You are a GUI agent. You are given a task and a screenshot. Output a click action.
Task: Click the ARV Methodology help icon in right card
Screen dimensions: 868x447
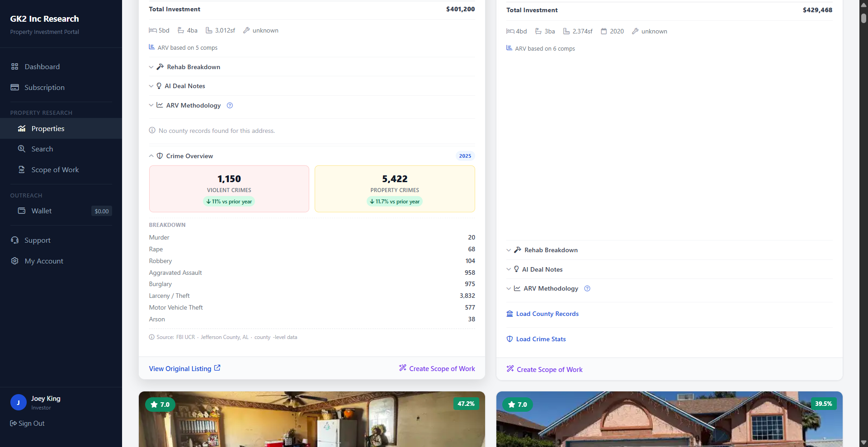587,288
